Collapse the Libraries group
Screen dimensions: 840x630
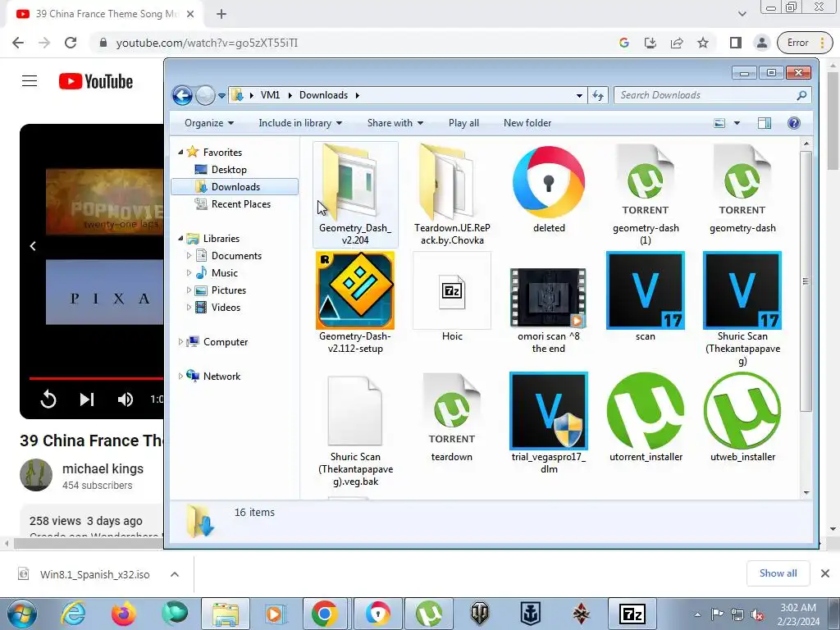tap(180, 239)
